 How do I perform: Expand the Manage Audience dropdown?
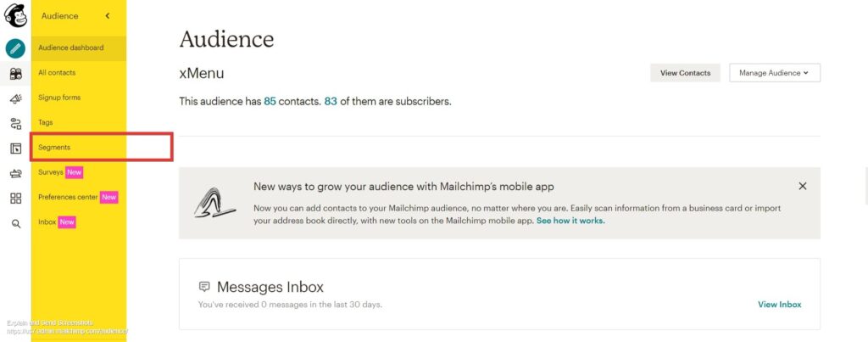click(x=775, y=73)
